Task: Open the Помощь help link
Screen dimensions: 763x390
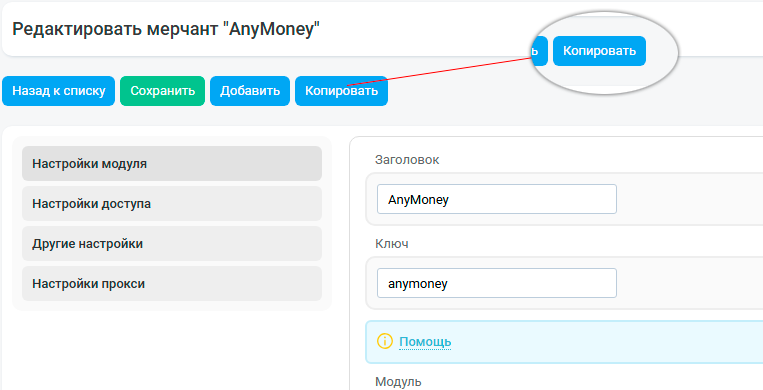Action: (x=425, y=342)
